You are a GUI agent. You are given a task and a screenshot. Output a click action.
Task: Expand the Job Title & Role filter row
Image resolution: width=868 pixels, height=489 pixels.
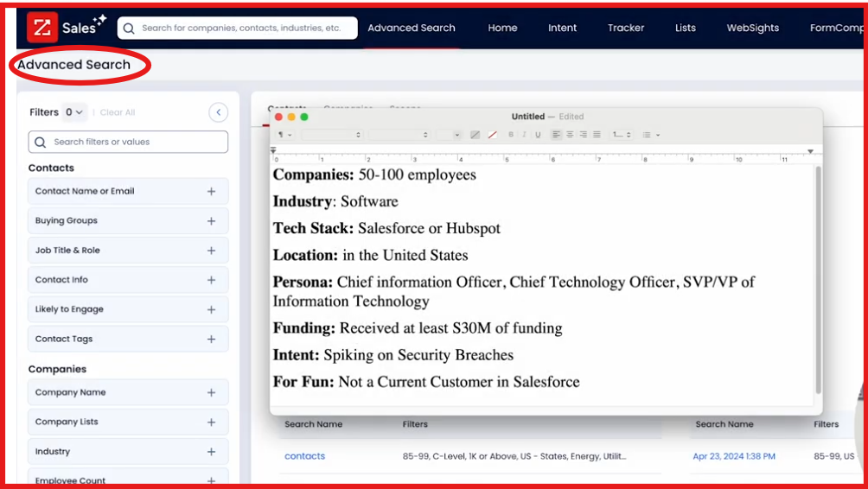128,251
